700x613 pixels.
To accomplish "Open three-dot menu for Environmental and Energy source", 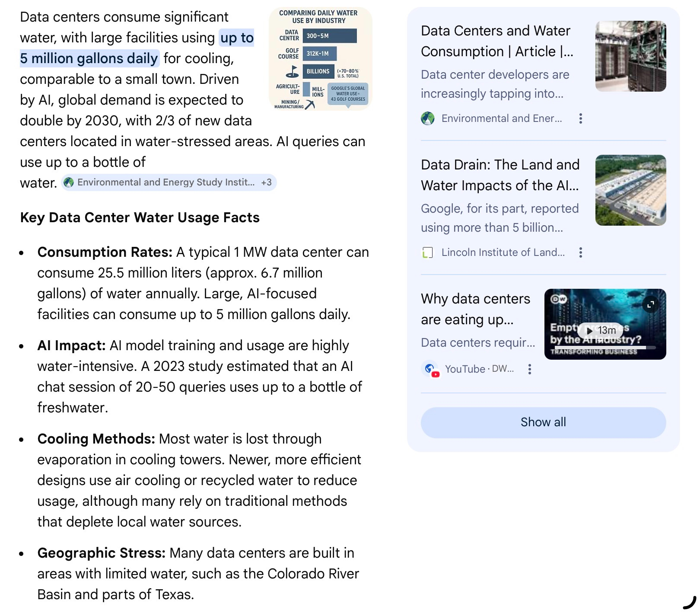I will 580,118.
